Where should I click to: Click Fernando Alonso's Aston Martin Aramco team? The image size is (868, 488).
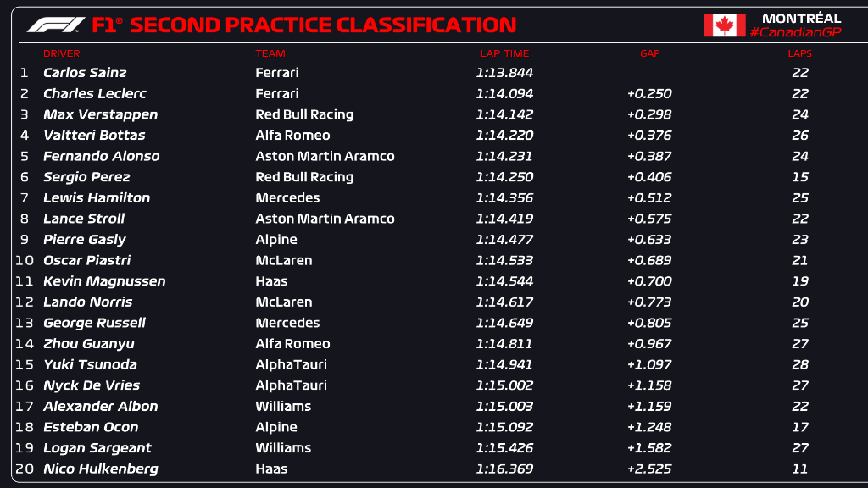coord(325,156)
